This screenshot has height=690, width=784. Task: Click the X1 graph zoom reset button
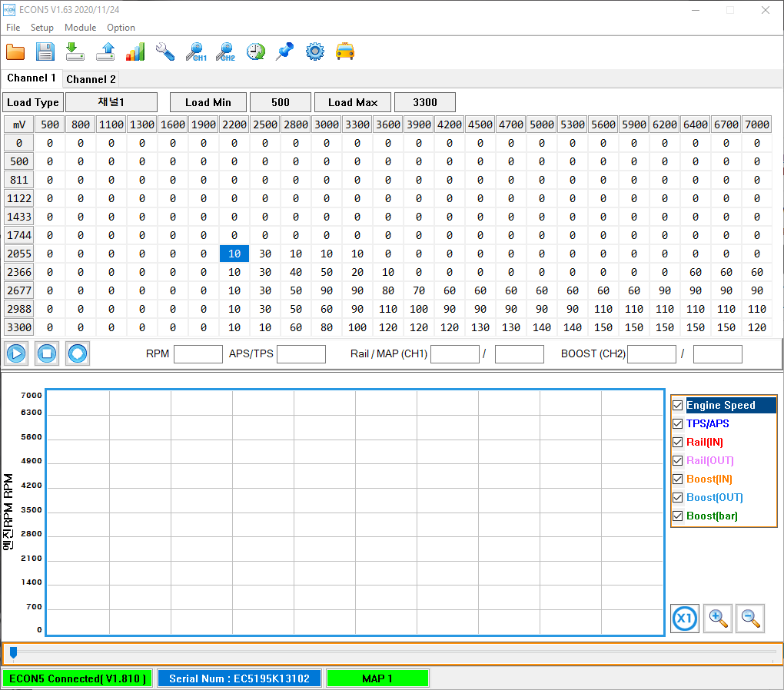pyautogui.click(x=684, y=618)
